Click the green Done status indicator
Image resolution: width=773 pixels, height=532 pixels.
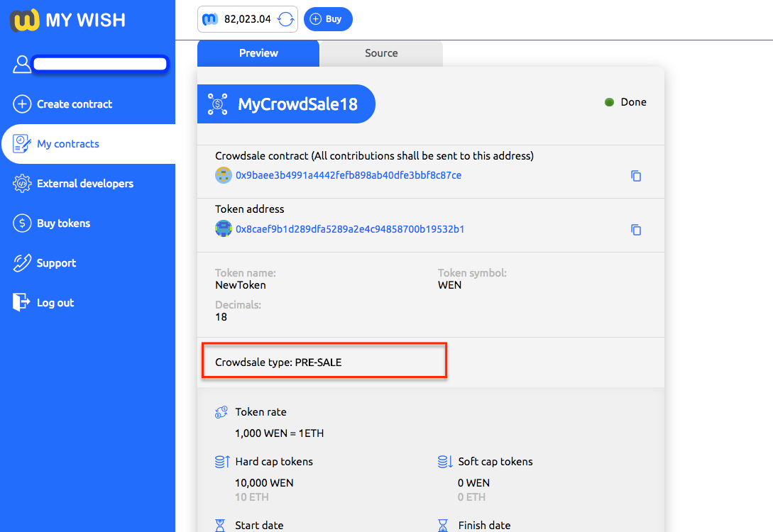609,102
